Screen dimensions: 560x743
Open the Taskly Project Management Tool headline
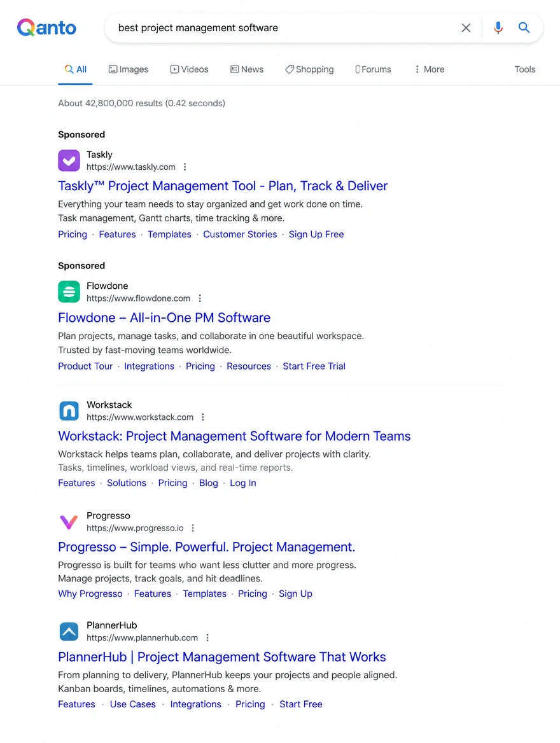(x=223, y=186)
